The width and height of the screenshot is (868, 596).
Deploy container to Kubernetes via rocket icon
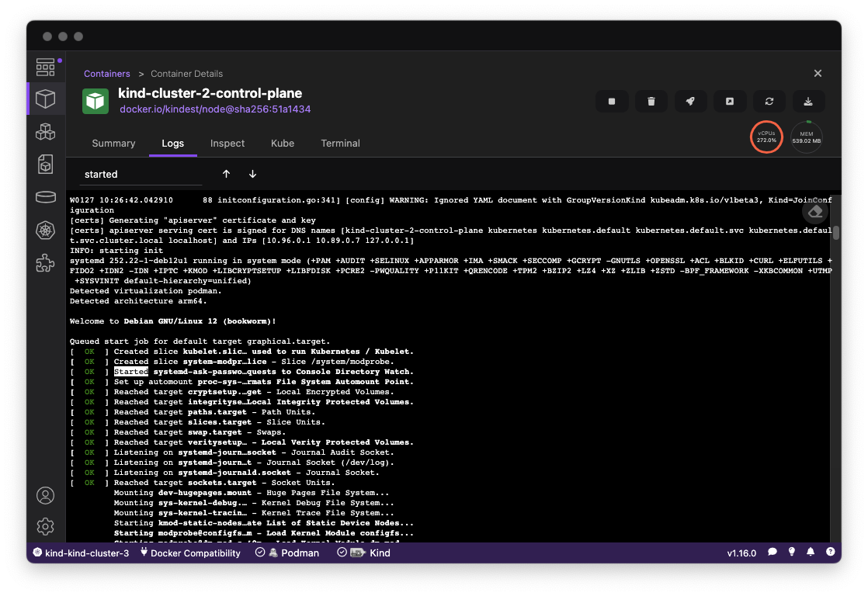tap(690, 101)
